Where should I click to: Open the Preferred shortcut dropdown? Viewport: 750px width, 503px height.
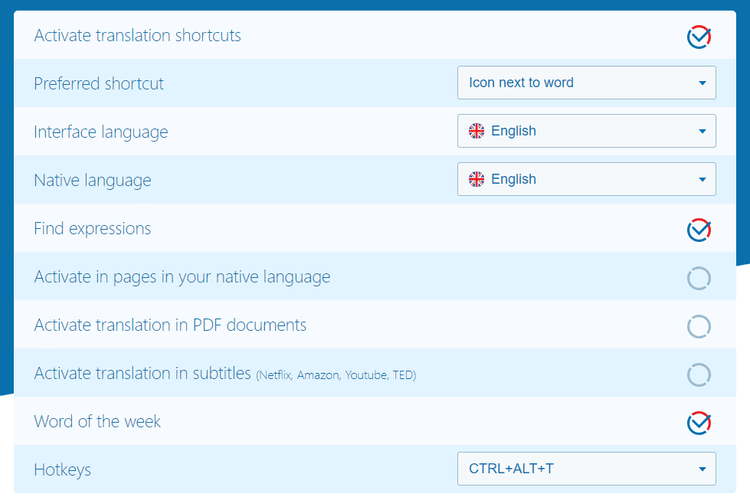[x=586, y=83]
